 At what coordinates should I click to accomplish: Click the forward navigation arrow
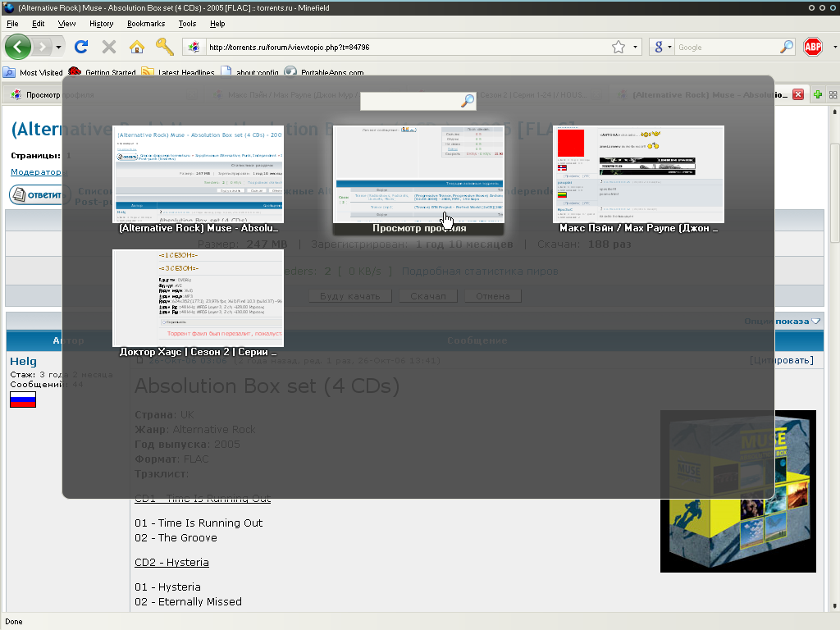[x=42, y=47]
